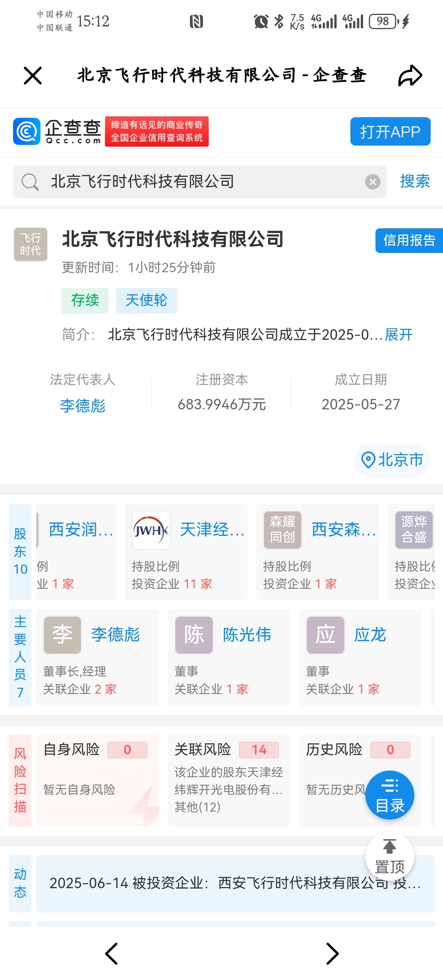Image resolution: width=443 pixels, height=980 pixels.
Task: Open the 企查查 Qcc.com logo
Action: tap(57, 132)
